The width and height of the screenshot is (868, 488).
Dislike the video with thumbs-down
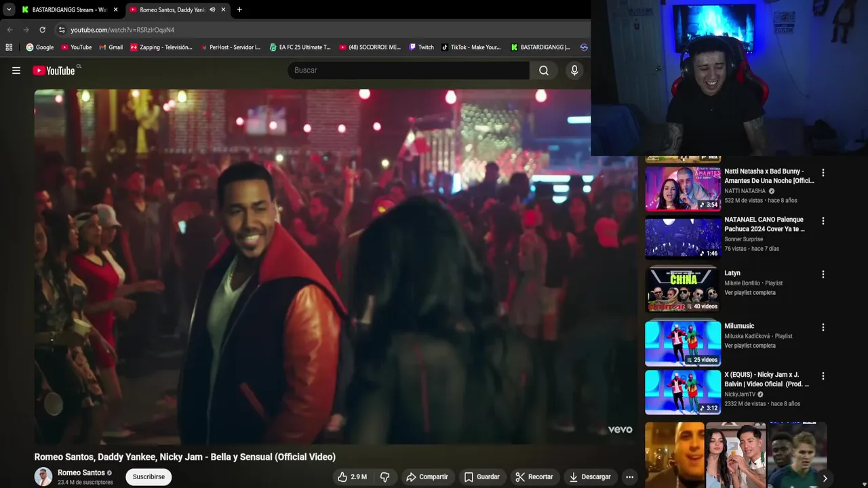point(385,477)
